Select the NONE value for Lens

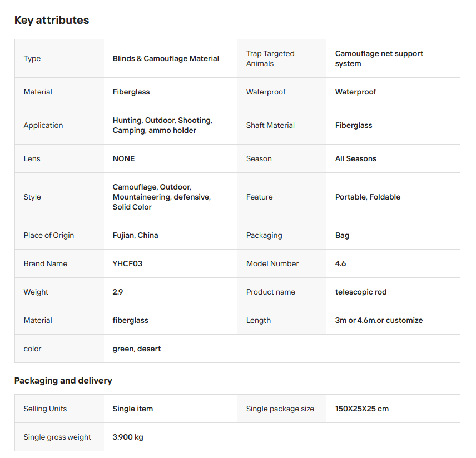tap(123, 158)
